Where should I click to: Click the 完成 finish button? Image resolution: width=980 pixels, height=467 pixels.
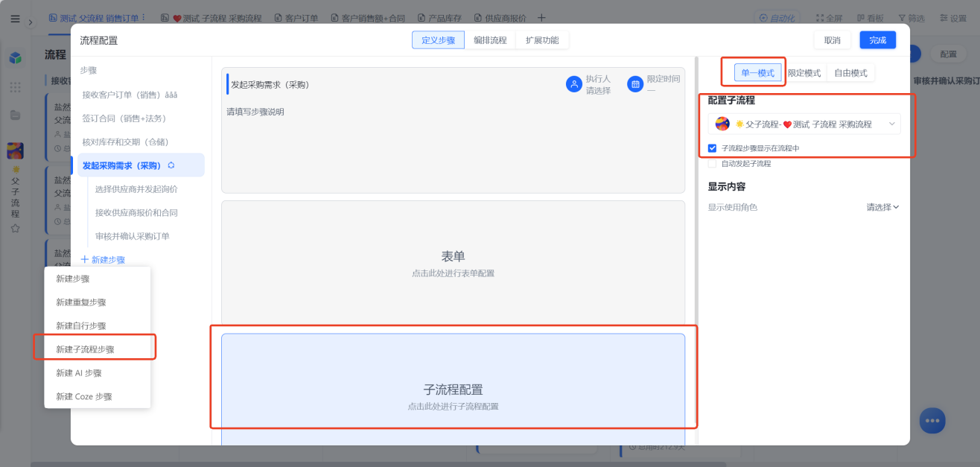tap(878, 40)
